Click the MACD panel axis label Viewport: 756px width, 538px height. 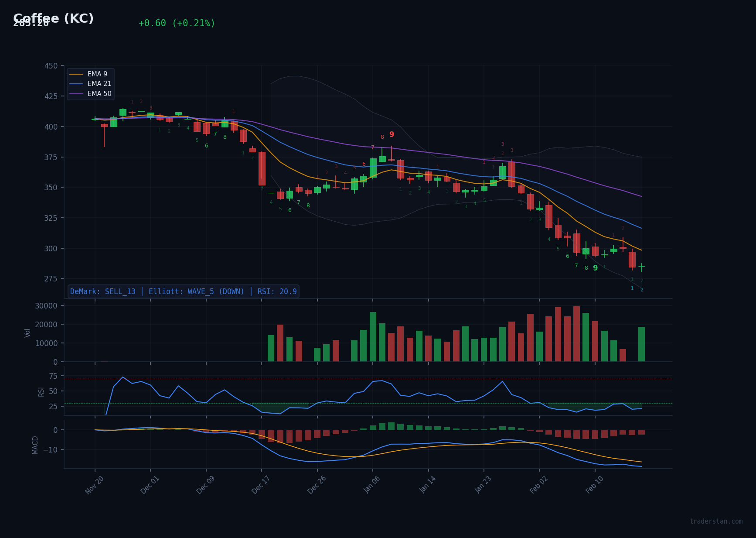[x=35, y=445]
